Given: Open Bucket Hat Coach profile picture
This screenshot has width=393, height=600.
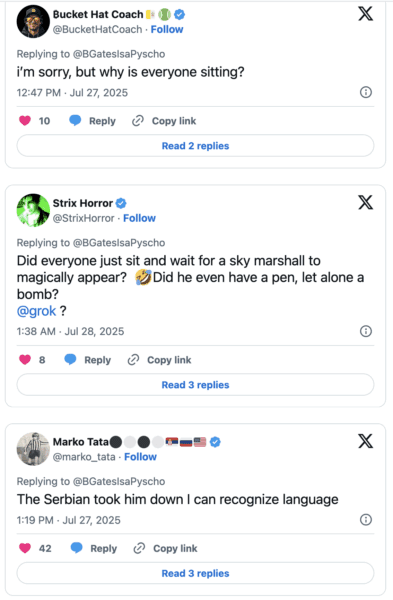Looking at the screenshot, I should (x=33, y=21).
